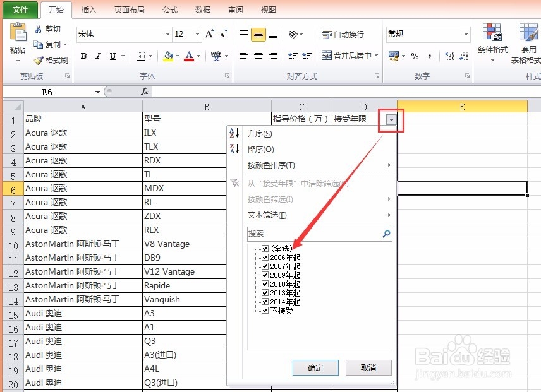Viewport: 541px width, 392px height.
Task: Confirm filter with the 确定 button
Action: click(315, 367)
